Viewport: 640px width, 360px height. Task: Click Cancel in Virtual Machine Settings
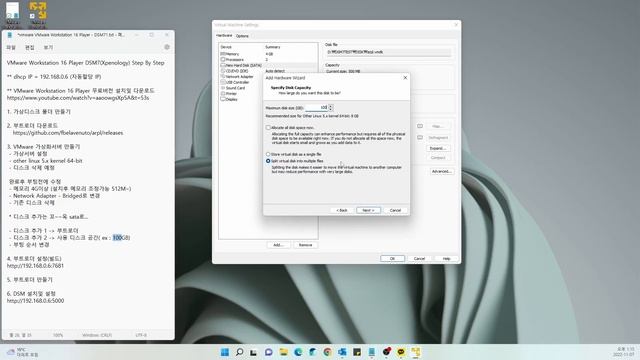pyautogui.click(x=419, y=259)
